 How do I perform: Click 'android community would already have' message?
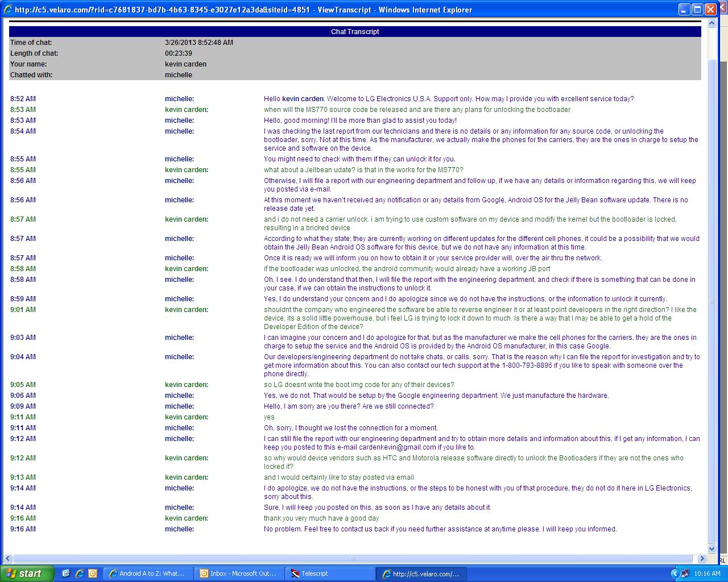pos(407,269)
